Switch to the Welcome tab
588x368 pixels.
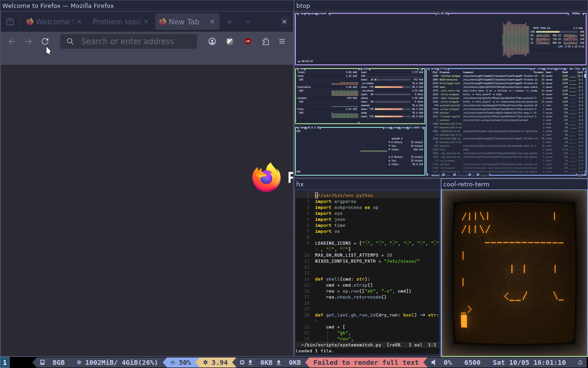point(54,22)
